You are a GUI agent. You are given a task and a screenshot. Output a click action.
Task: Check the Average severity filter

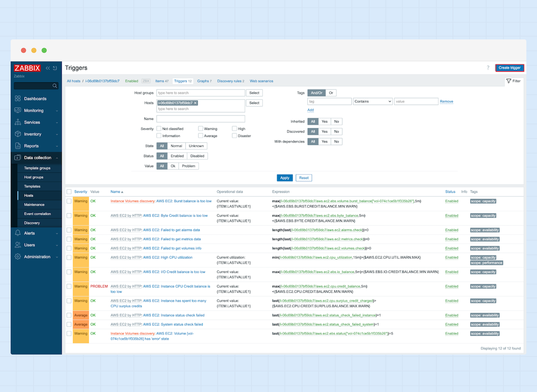[x=200, y=136]
